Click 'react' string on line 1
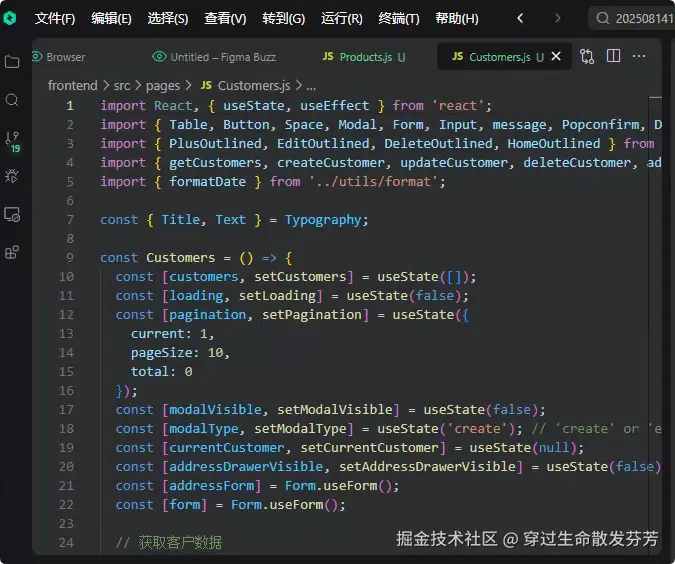The height and width of the screenshot is (564, 675). 457,105
